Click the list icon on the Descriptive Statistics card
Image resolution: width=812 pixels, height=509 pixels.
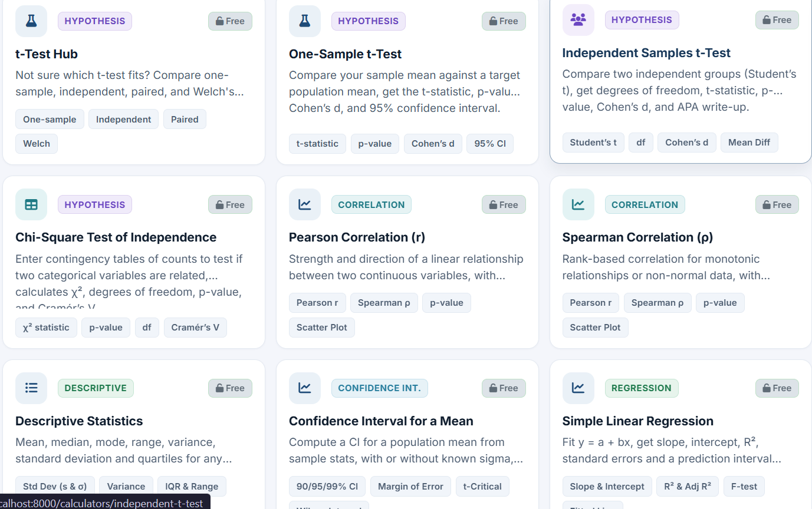tap(31, 388)
